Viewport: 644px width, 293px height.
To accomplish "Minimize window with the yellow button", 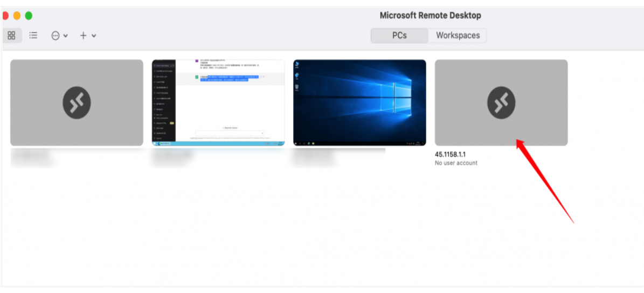I will click(x=17, y=16).
